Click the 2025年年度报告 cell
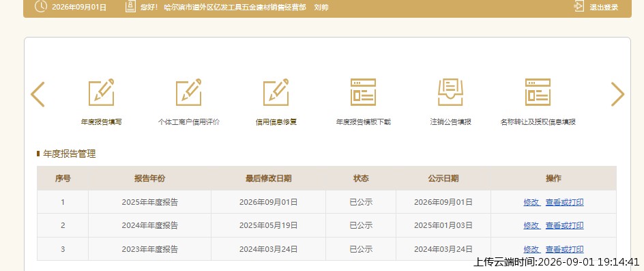 click(x=150, y=202)
